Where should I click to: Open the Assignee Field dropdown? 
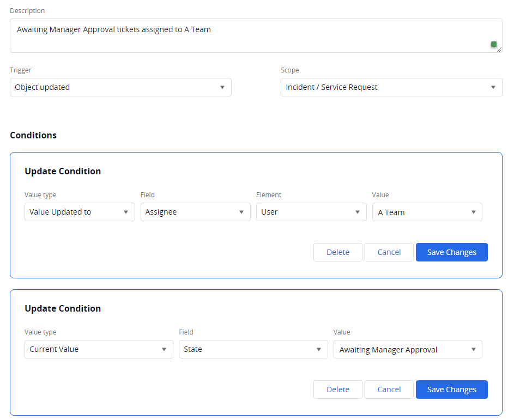pyautogui.click(x=195, y=212)
